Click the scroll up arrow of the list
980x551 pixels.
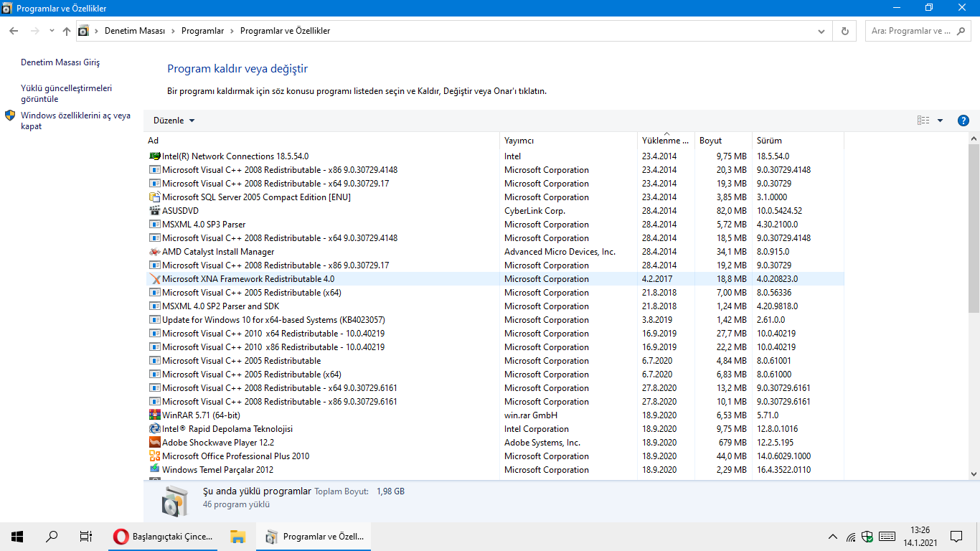click(x=974, y=138)
